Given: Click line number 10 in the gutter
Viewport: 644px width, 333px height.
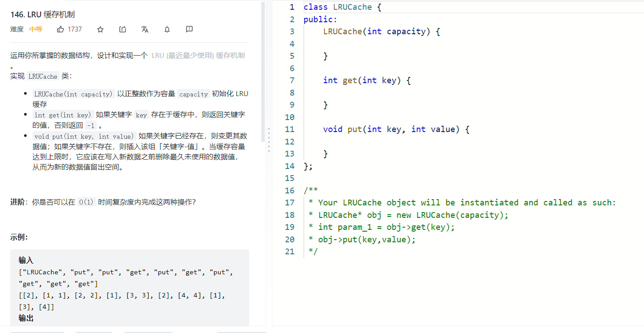Looking at the screenshot, I should pos(290,117).
